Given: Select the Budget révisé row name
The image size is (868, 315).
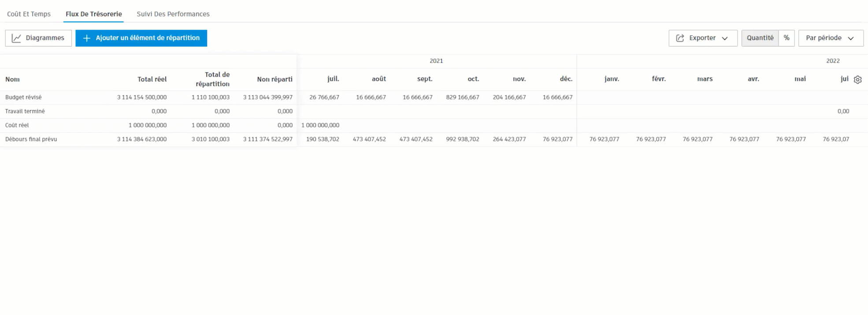Looking at the screenshot, I should pyautogui.click(x=23, y=97).
